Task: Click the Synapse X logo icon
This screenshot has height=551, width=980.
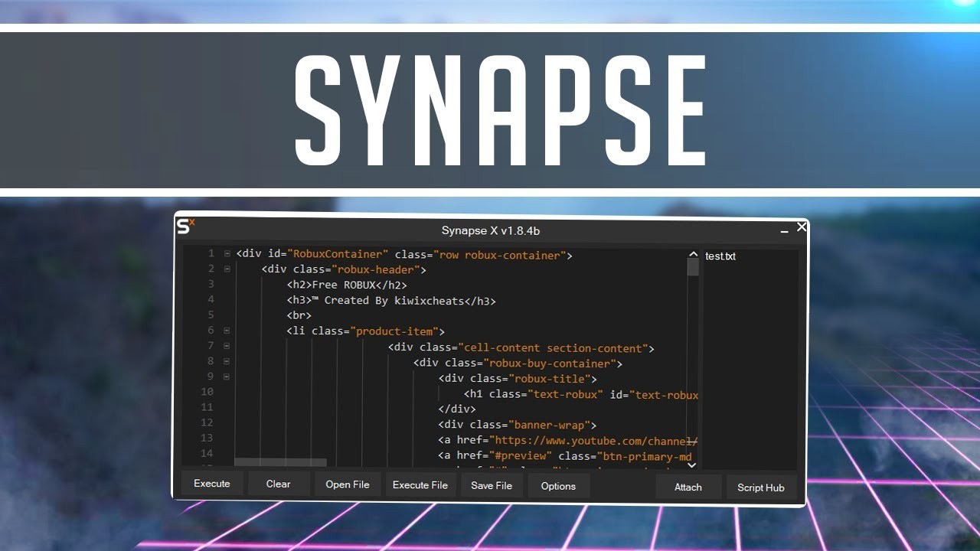Action: coord(185,227)
